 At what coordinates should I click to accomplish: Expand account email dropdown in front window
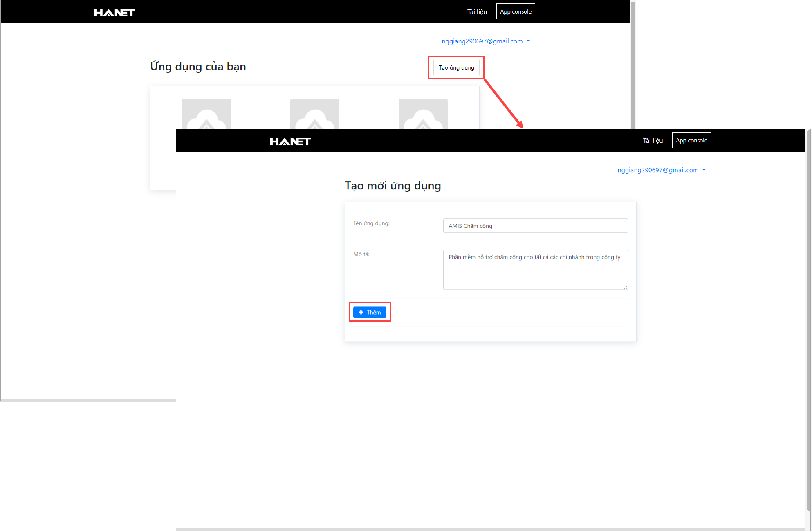(x=658, y=170)
